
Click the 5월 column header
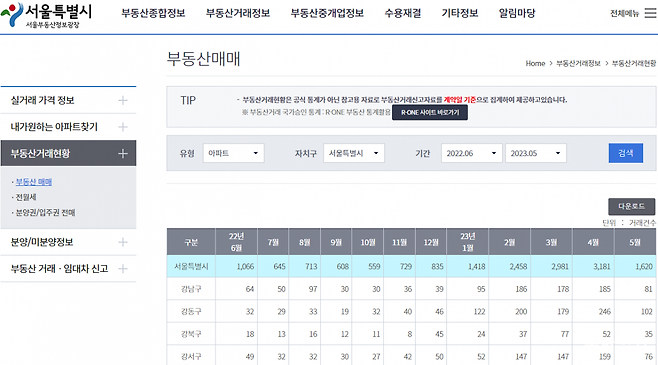635,242
